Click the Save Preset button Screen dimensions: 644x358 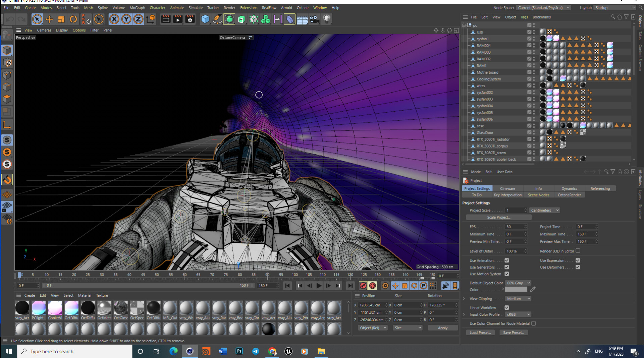click(514, 333)
